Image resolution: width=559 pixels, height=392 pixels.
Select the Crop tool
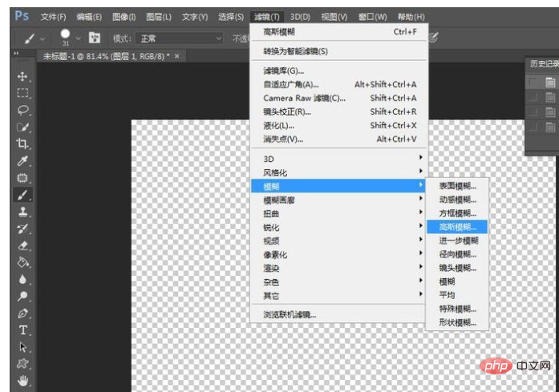point(22,143)
